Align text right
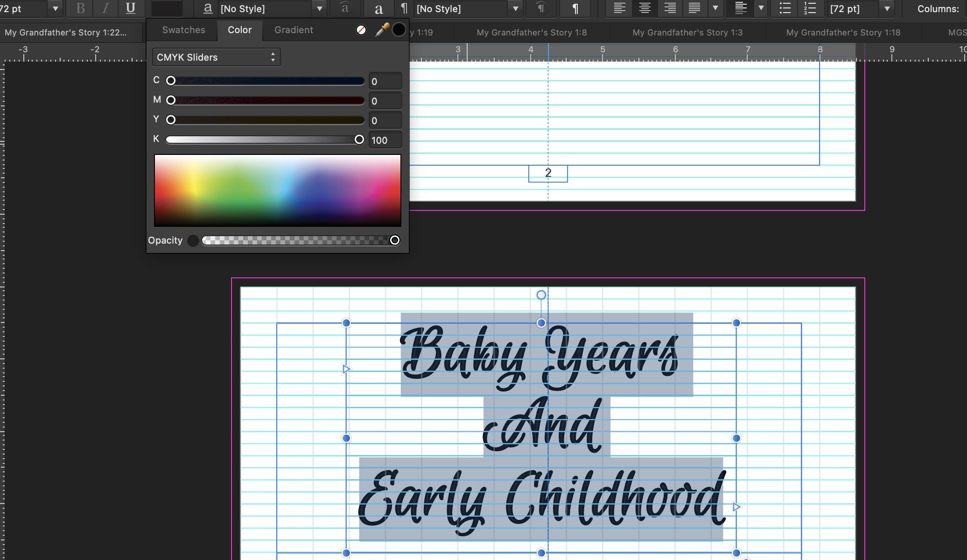The height and width of the screenshot is (560, 967). [670, 8]
